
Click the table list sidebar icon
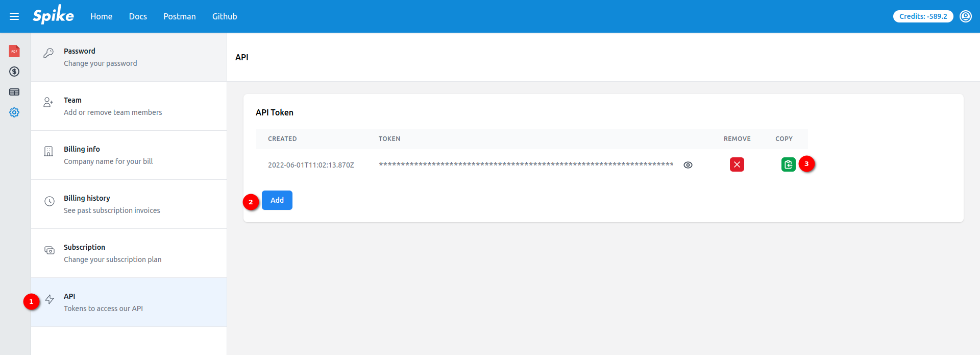pos(14,92)
